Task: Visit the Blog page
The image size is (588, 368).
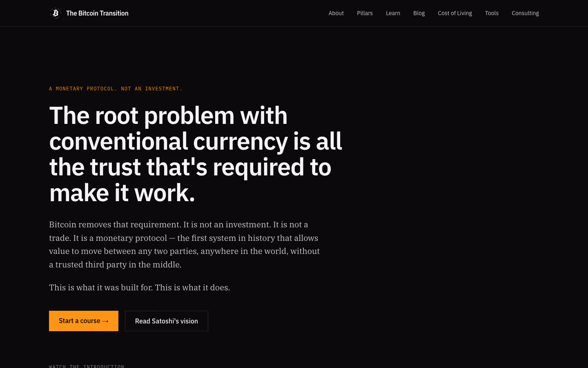Action: (419, 13)
